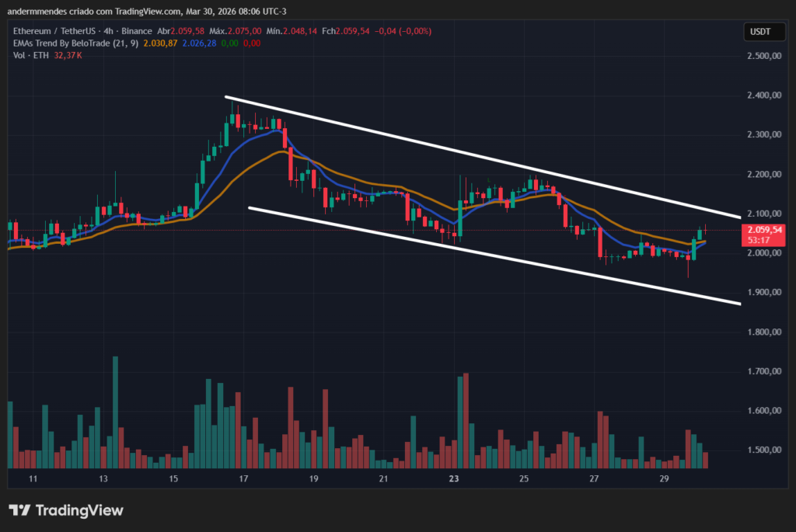Toggle the USDT currency button top right
The height and width of the screenshot is (532, 796).
point(763,32)
